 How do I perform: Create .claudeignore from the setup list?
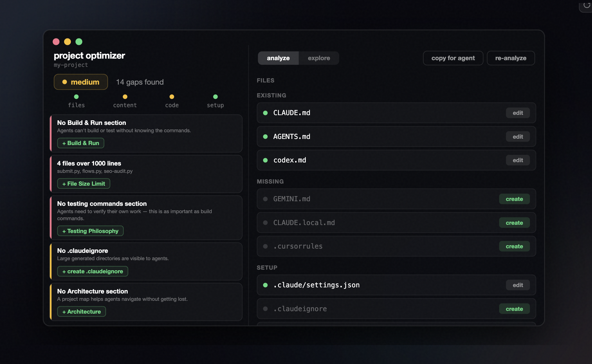(514, 309)
